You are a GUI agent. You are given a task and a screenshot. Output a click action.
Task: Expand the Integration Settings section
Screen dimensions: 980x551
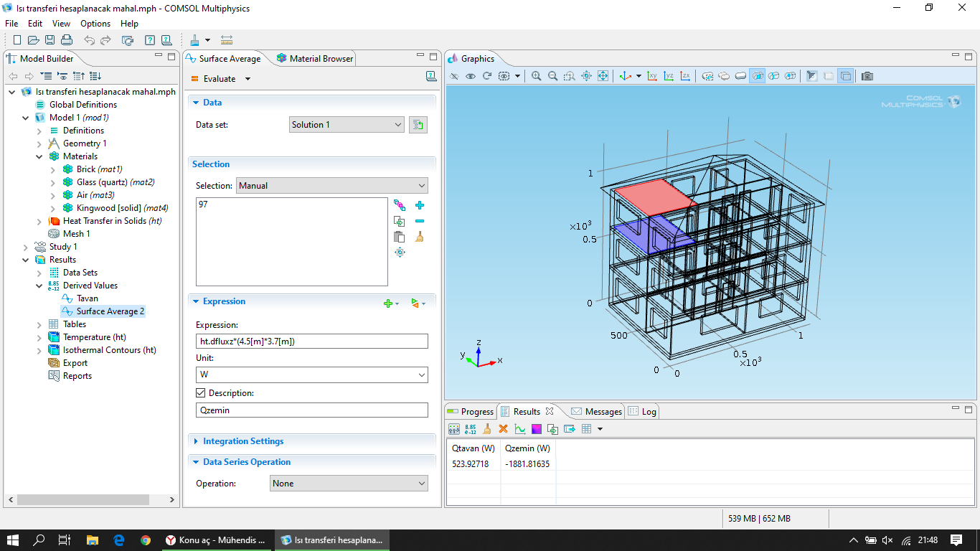pyautogui.click(x=196, y=441)
